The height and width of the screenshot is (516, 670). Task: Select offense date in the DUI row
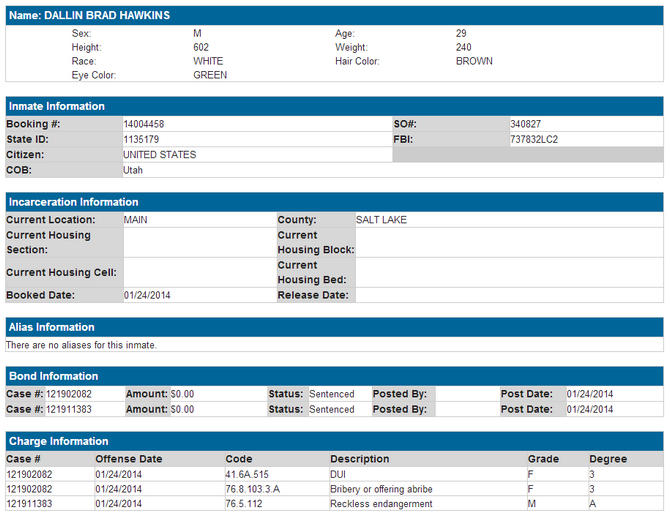click(x=118, y=475)
